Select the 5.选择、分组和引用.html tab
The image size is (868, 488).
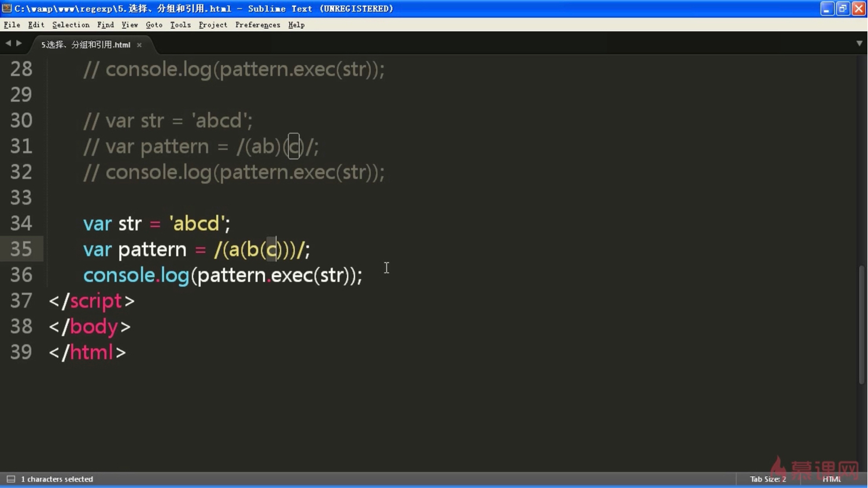tap(86, 45)
